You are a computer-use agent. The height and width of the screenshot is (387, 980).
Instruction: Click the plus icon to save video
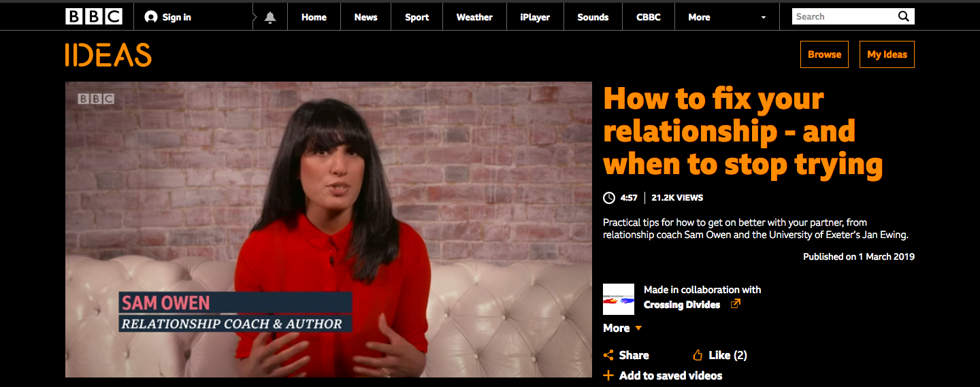click(x=608, y=375)
